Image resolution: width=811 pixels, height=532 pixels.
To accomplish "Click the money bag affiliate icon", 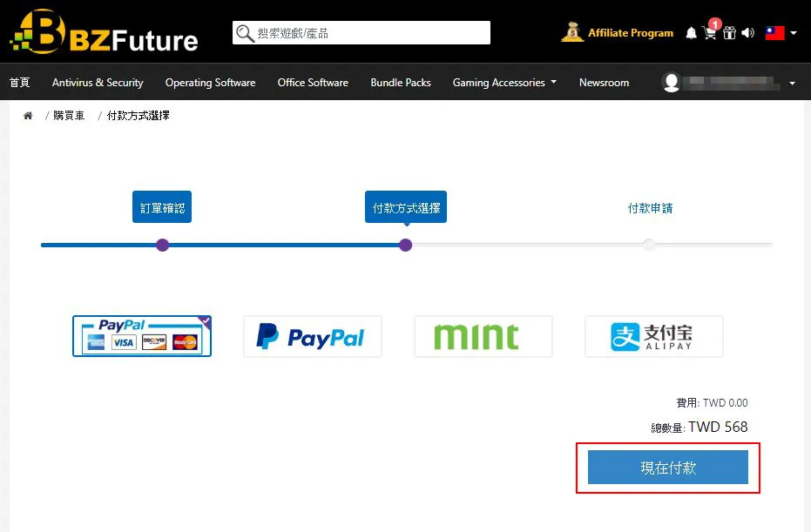I will (x=572, y=32).
